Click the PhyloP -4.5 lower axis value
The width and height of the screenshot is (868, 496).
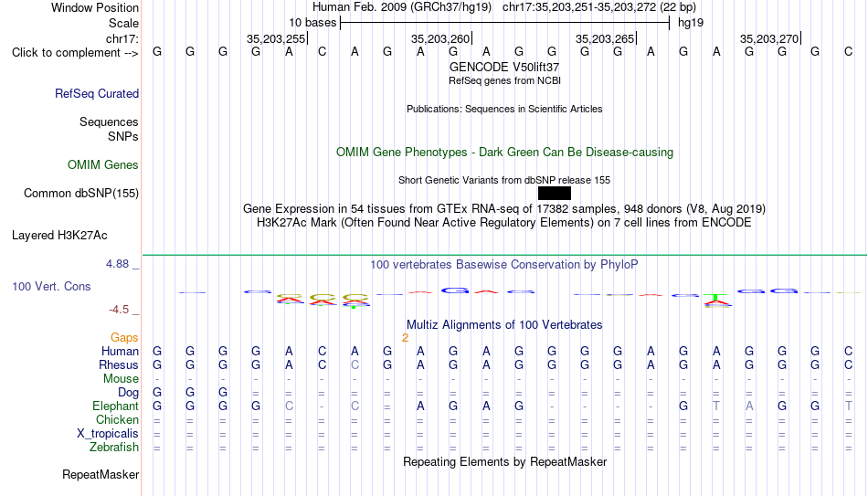(119, 310)
